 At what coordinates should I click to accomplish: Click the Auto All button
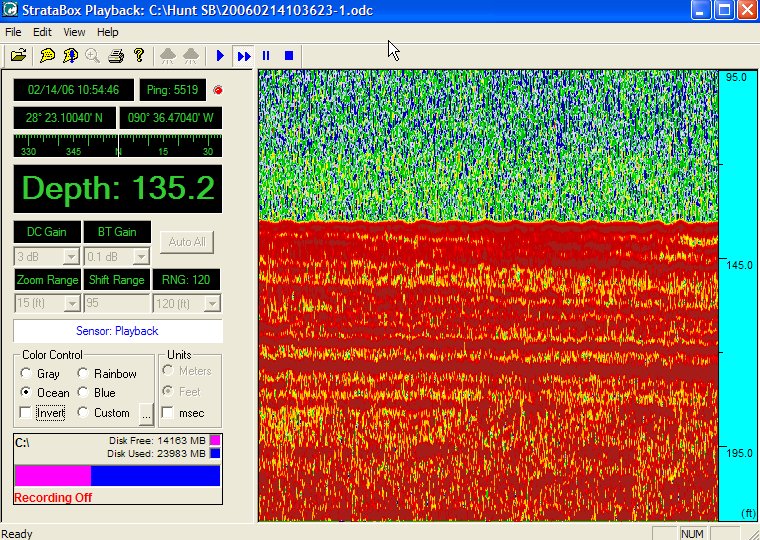[x=187, y=242]
